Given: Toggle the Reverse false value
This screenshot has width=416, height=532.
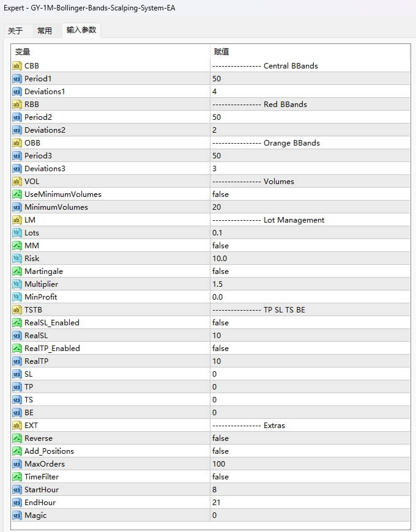Looking at the screenshot, I should (220, 438).
